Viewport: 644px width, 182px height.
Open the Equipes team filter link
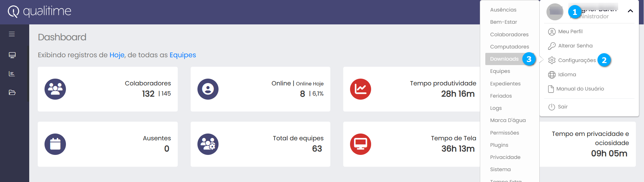(182, 55)
